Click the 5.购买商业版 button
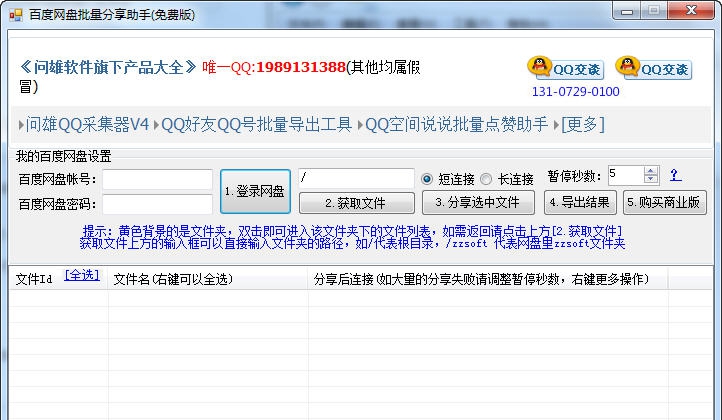The width and height of the screenshot is (722, 420). [x=664, y=202]
